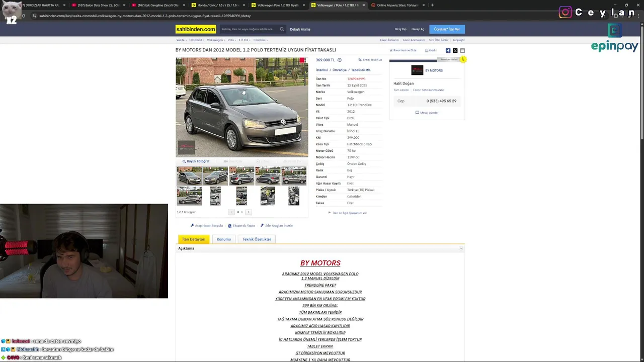
Task: Click the Hesap Aç link
Action: [x=418, y=29]
